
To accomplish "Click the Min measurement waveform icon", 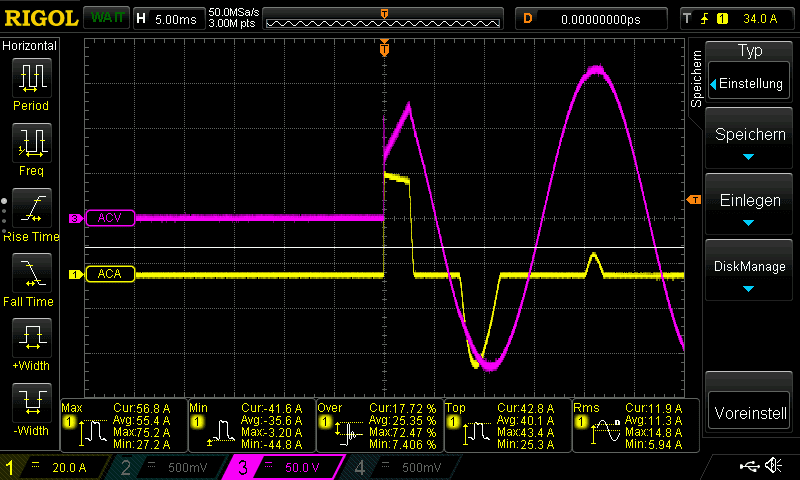I will 220,433.
